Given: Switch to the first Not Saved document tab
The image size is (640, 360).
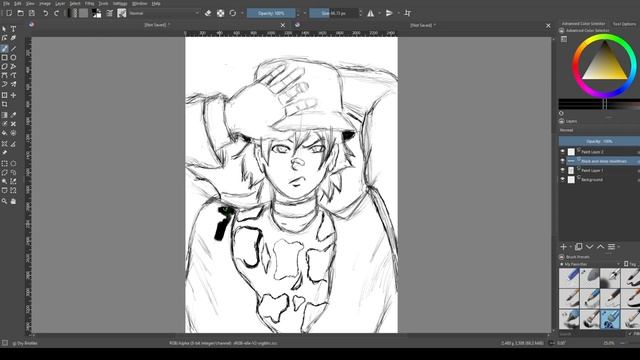Looking at the screenshot, I should 157,25.
